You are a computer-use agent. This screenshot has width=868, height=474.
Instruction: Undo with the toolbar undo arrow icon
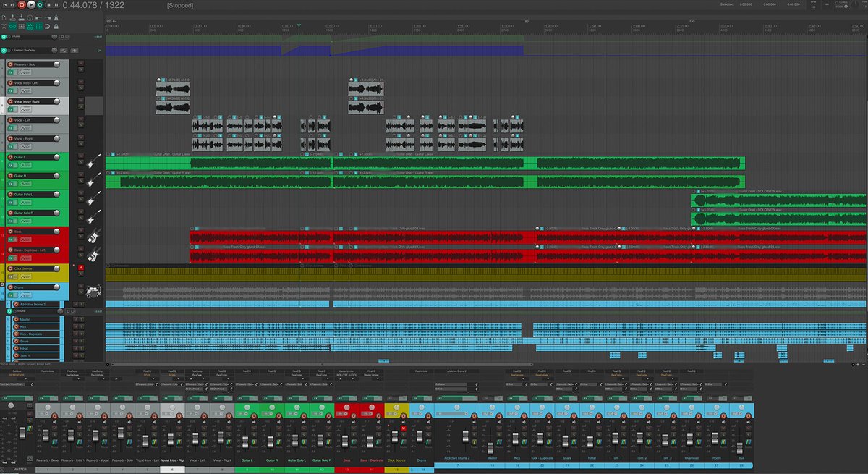coord(38,18)
